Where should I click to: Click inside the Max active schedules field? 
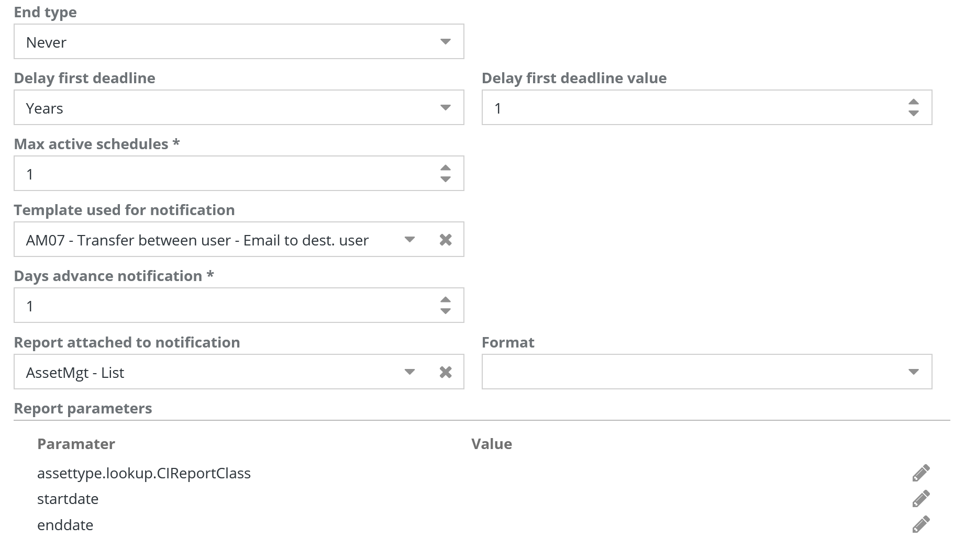click(x=225, y=174)
